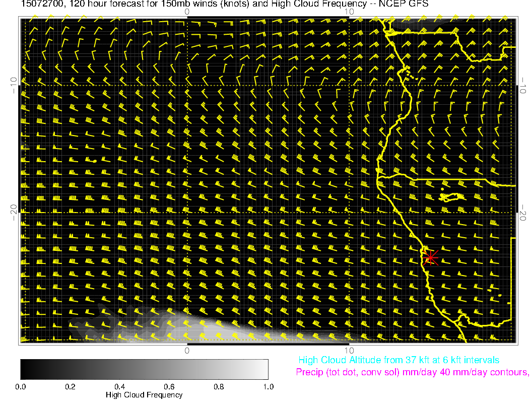The width and height of the screenshot is (532, 411).
Task: Click the intersection of 0° longitude and −10° latitude
Action: (187, 85)
